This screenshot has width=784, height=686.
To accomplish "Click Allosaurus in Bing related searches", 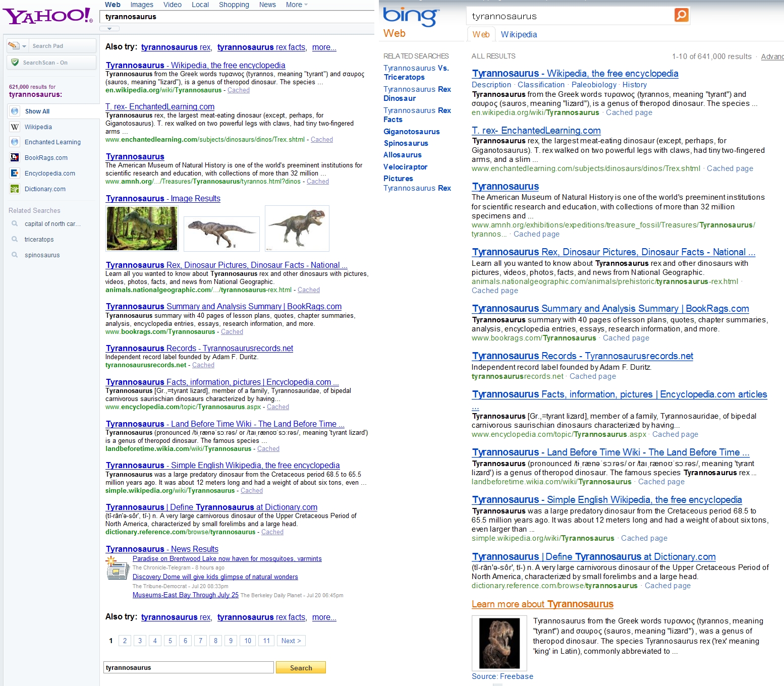I will pyautogui.click(x=403, y=155).
